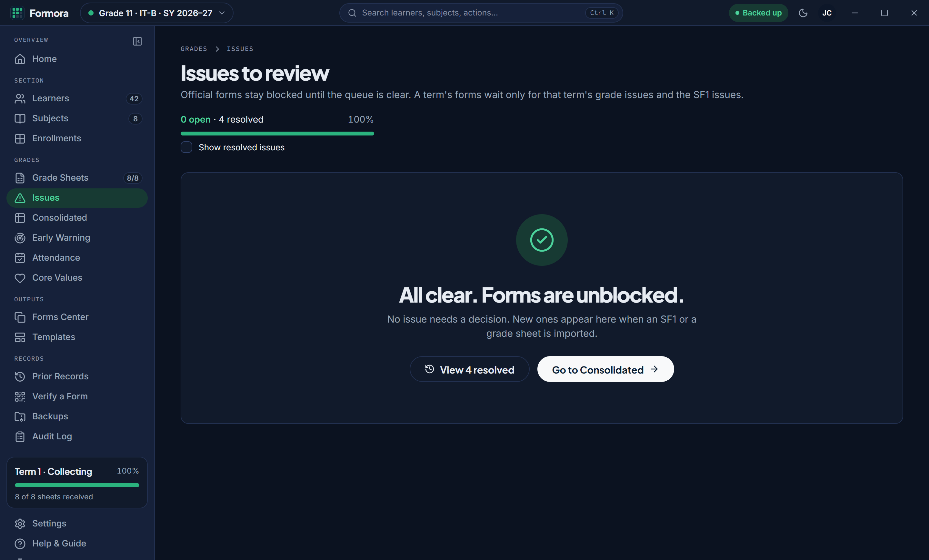Click the GRADES breadcrumb link
The width and height of the screenshot is (929, 560).
point(194,49)
